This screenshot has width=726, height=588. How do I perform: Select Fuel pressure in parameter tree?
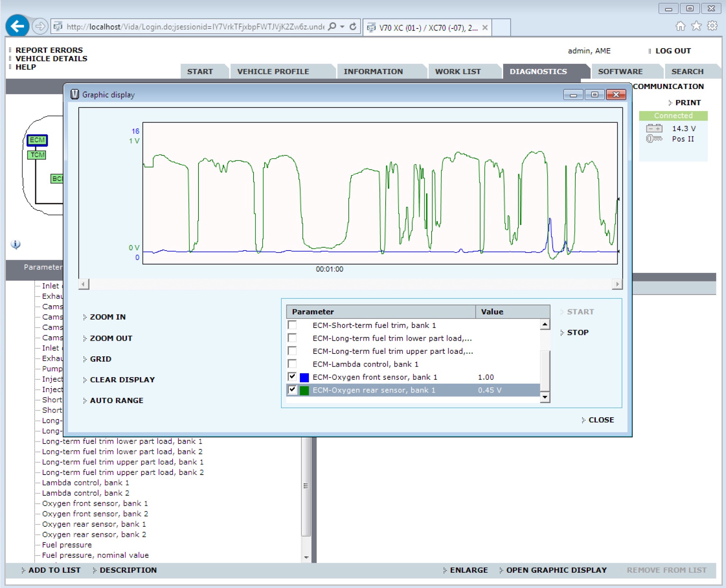67,545
